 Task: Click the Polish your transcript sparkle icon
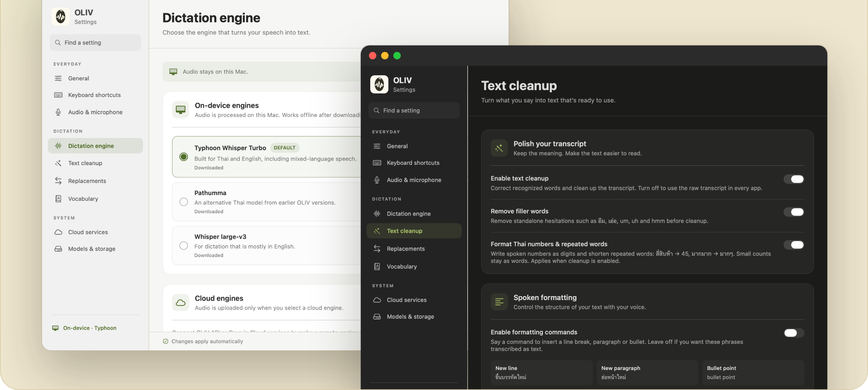point(499,148)
